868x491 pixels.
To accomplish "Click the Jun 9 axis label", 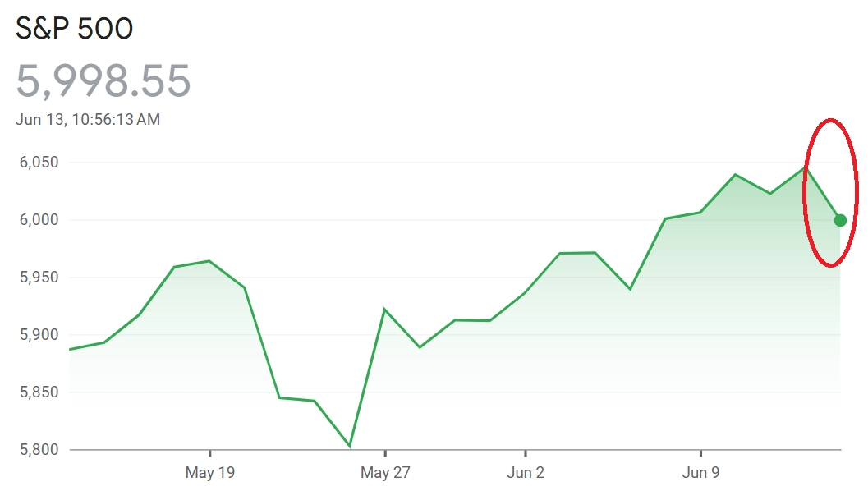I will tap(700, 472).
